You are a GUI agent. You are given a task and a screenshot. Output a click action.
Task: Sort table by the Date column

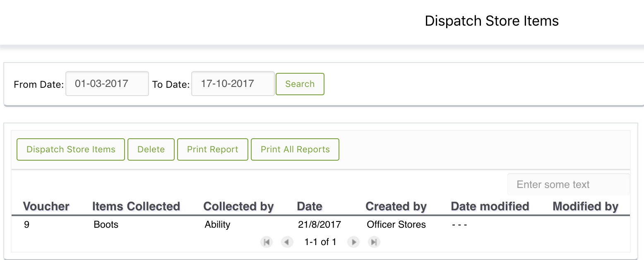[x=310, y=206]
